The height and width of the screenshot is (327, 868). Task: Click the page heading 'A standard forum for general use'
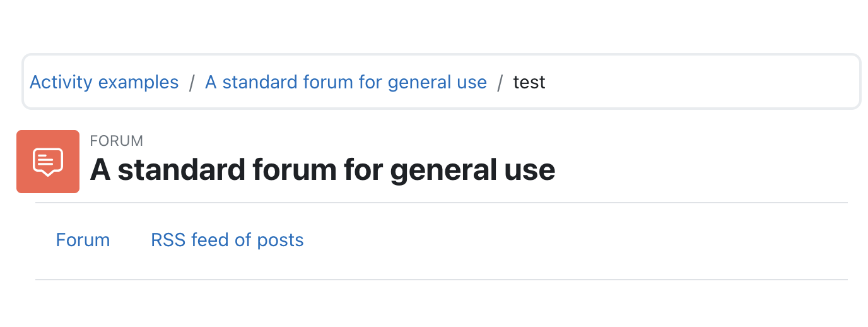(x=322, y=169)
